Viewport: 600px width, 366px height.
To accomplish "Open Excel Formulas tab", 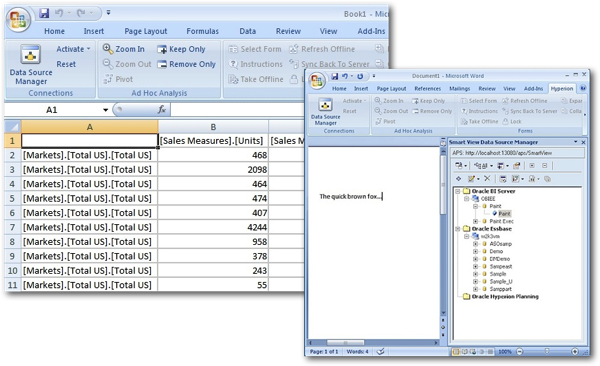I will pos(202,31).
